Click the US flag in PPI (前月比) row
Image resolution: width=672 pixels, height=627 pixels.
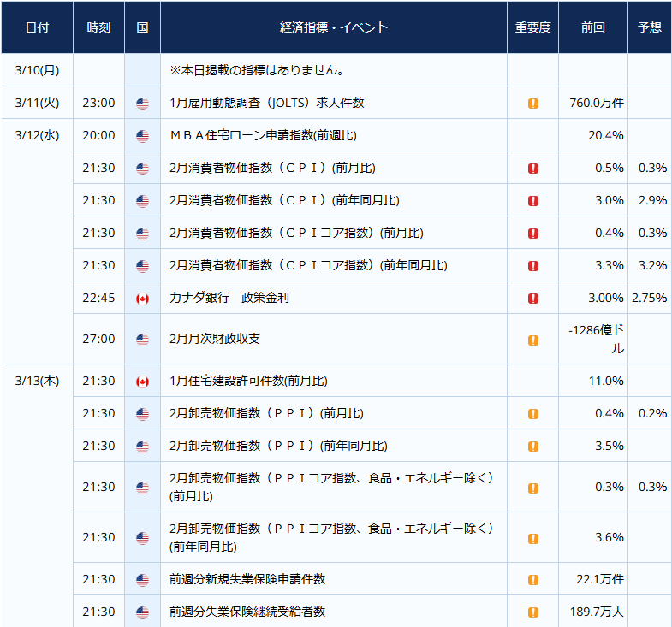click(142, 414)
